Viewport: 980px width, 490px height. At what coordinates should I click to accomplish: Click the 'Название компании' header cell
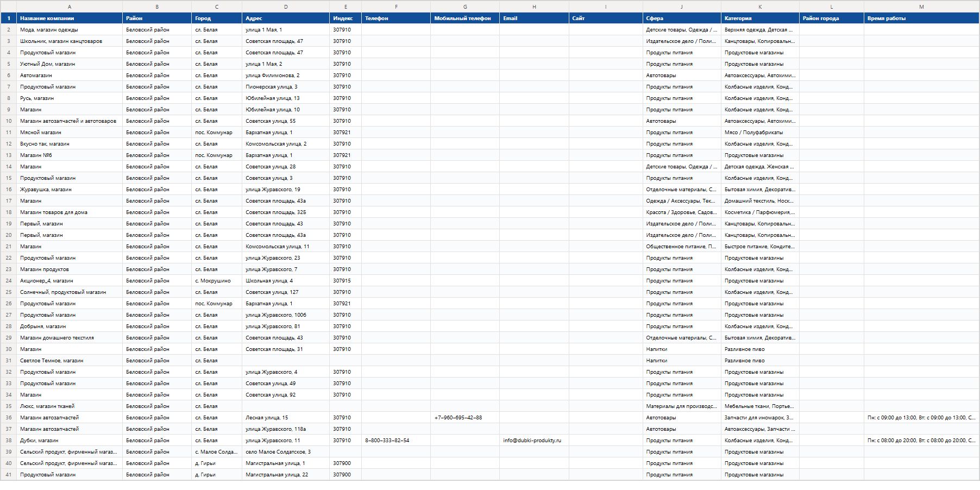point(70,18)
